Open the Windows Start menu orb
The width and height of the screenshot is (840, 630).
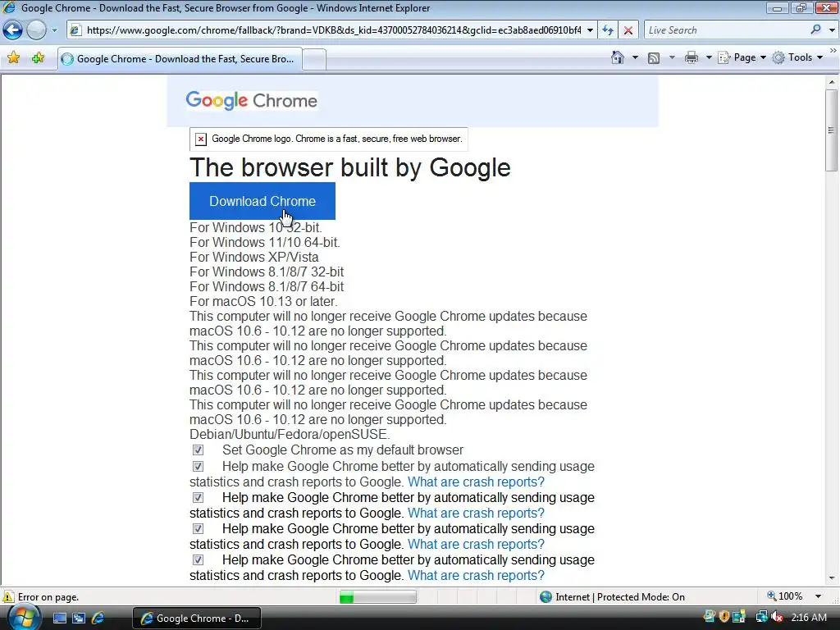tap(24, 618)
